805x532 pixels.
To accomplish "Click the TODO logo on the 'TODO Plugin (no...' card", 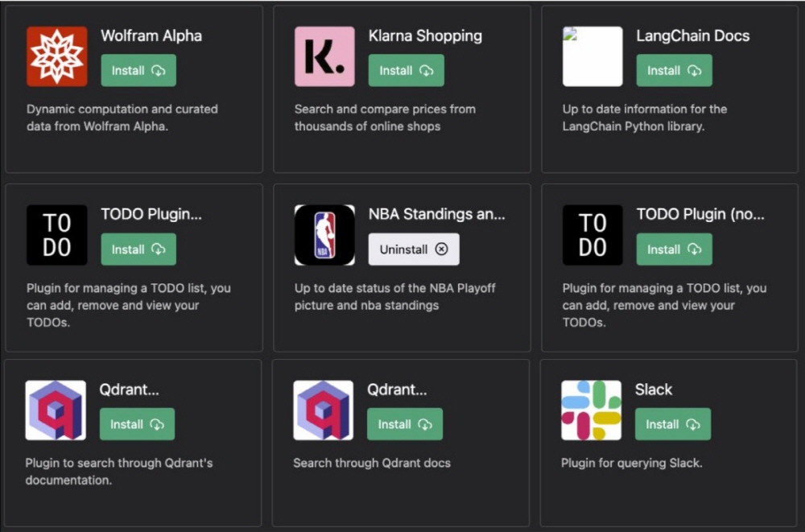I will [x=592, y=235].
